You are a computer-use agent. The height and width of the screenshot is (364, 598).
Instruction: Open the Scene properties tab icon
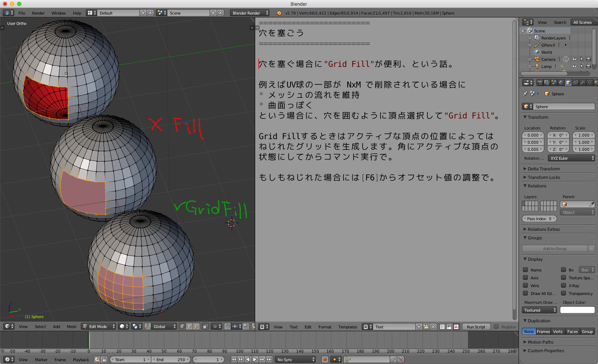(554, 82)
